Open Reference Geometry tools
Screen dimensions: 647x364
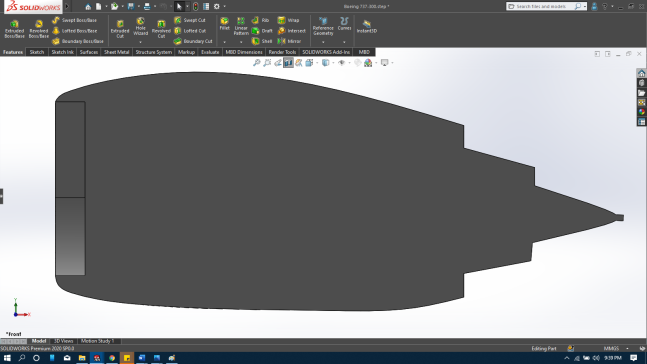point(323,26)
